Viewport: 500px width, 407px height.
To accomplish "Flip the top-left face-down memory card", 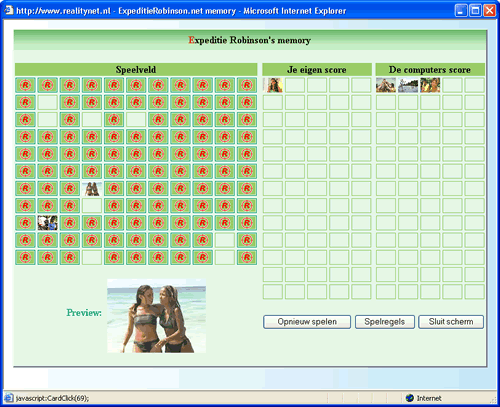I will 25,85.
